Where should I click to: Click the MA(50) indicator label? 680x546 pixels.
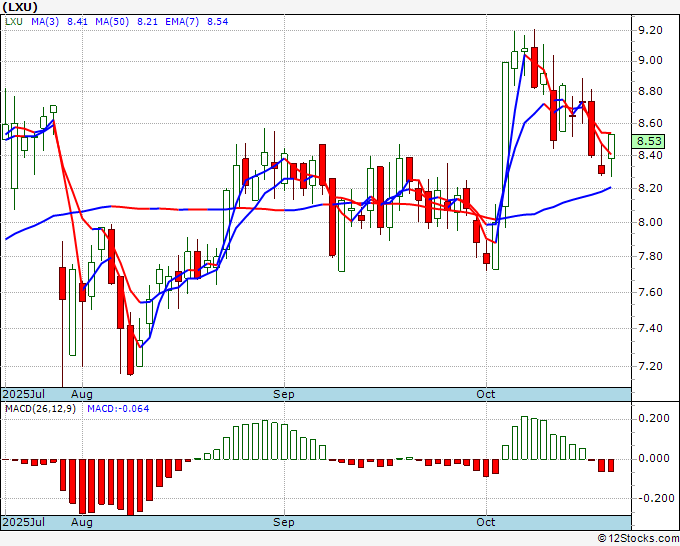point(112,21)
